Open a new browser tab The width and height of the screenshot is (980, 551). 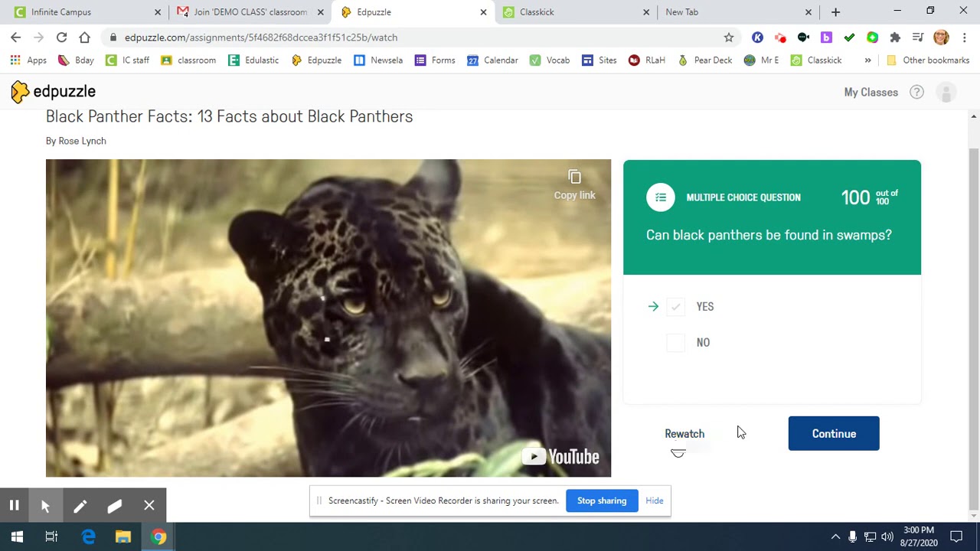[x=835, y=12]
